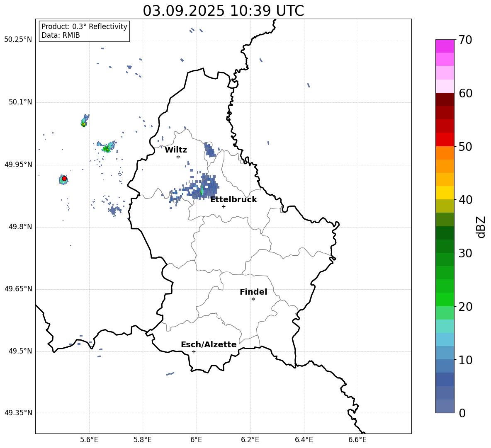Viewport: 491px width, 448px height.
Task: Click the 60 tick label on colorbar
Action: tap(465, 93)
